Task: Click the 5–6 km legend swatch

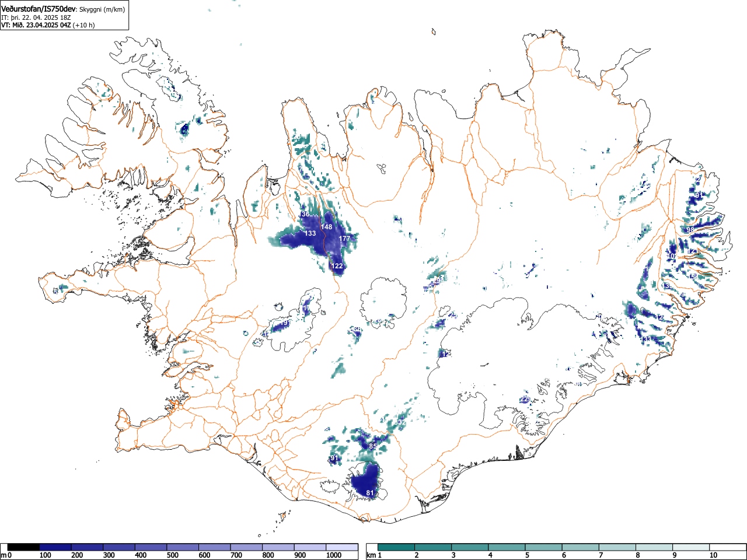Action: point(544,547)
